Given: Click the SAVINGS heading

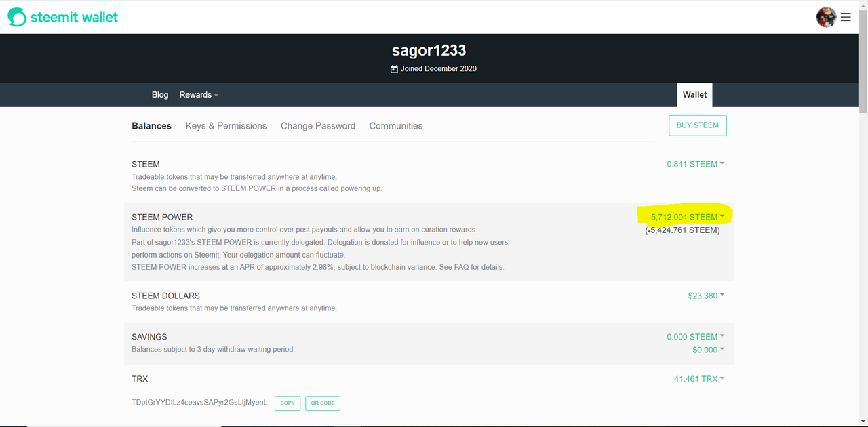Looking at the screenshot, I should (149, 337).
